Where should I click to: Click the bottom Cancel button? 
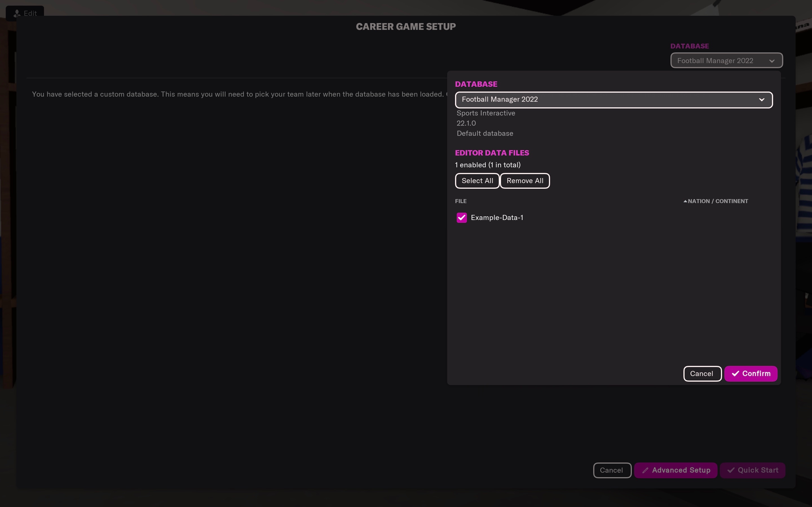point(611,470)
